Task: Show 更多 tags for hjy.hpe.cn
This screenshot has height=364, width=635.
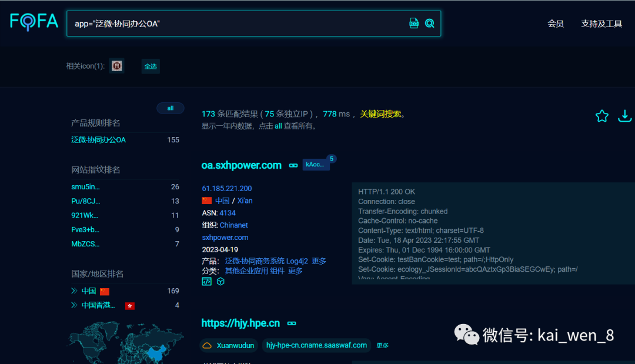Action: pyautogui.click(x=382, y=345)
